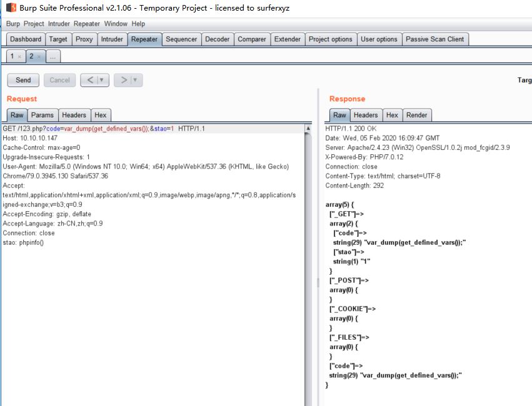Click the stao: phpinfo() header line

pyautogui.click(x=23, y=242)
